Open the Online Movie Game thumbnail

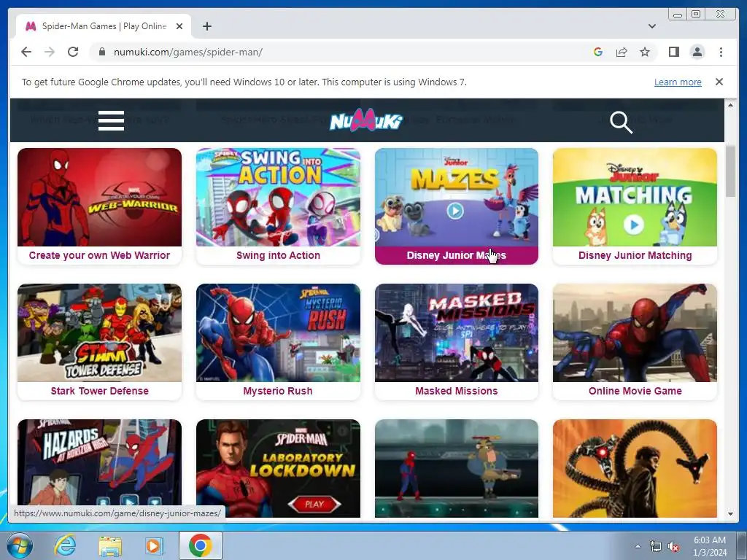(635, 332)
